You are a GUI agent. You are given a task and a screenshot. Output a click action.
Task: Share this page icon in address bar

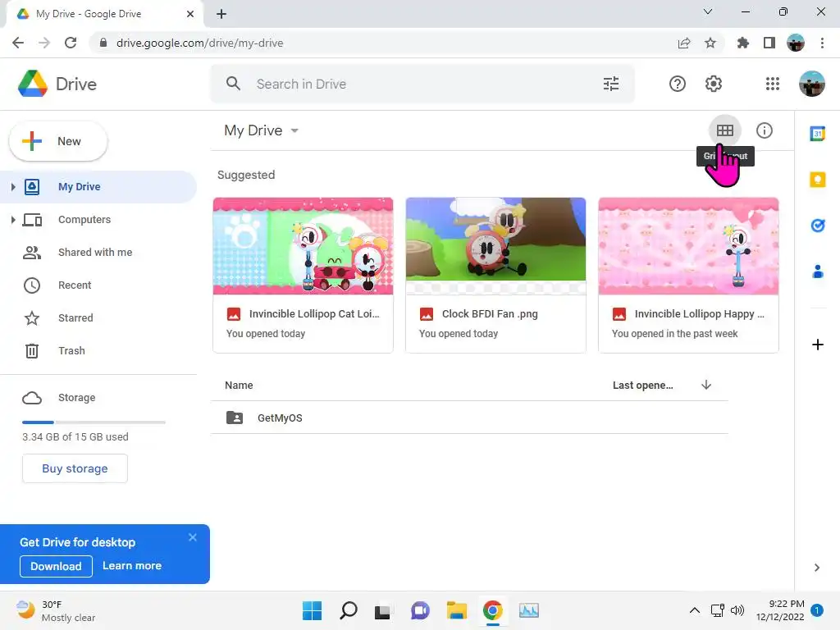coord(684,43)
